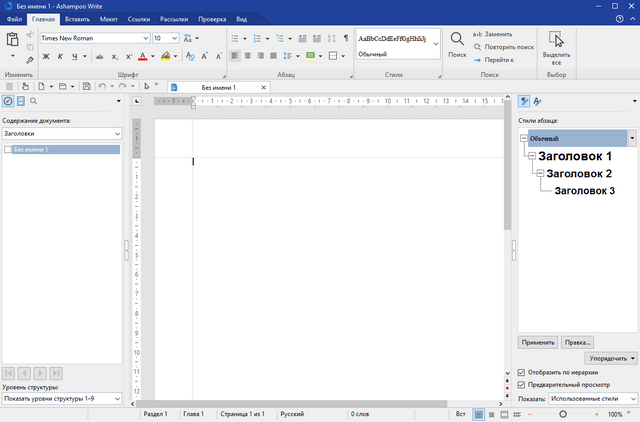The width and height of the screenshot is (640, 422).
Task: Switch to the Рассылки ribbon tab
Action: [x=175, y=19]
